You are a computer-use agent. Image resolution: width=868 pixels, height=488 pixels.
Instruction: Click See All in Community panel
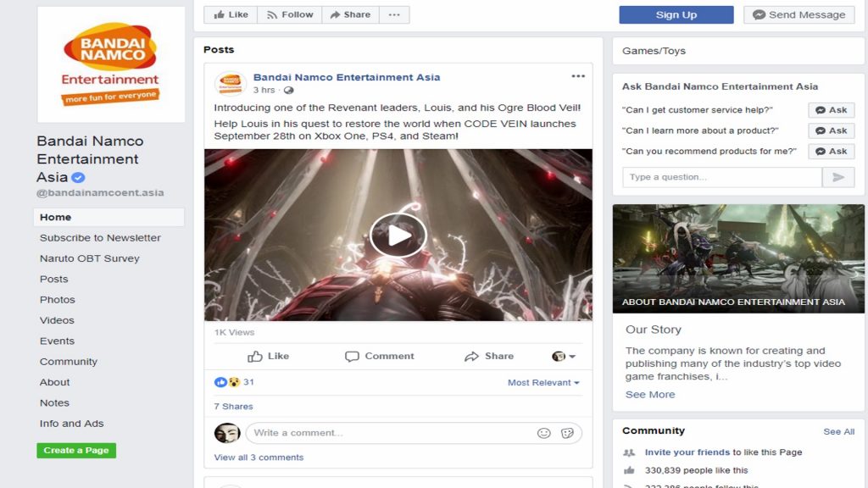click(838, 431)
